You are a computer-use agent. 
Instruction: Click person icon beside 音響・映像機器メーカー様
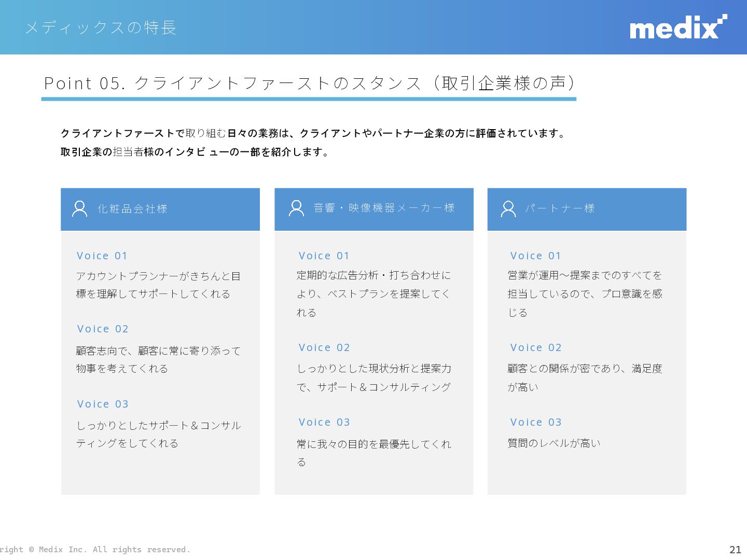[x=296, y=208]
